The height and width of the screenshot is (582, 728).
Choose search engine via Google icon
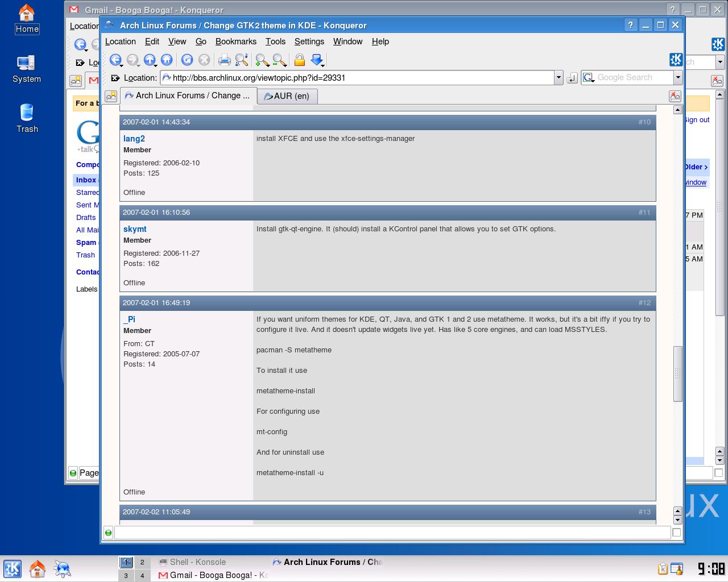[x=589, y=77]
